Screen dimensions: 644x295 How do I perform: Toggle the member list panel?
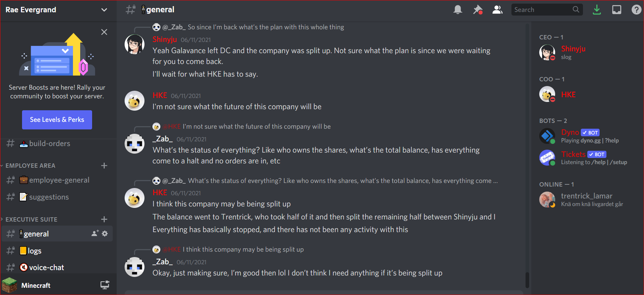pyautogui.click(x=497, y=10)
